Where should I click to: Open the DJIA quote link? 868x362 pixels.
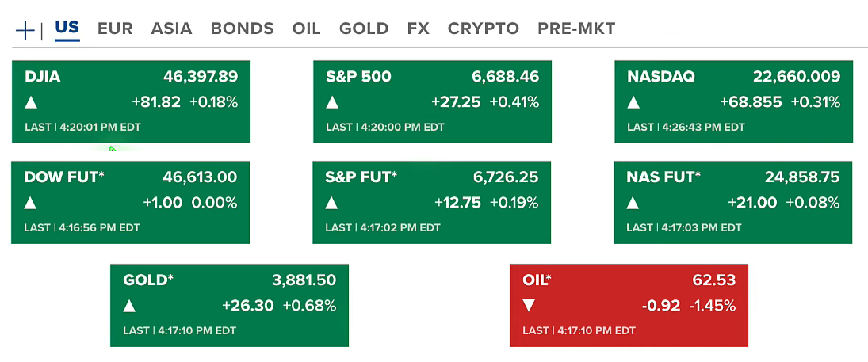click(x=43, y=77)
